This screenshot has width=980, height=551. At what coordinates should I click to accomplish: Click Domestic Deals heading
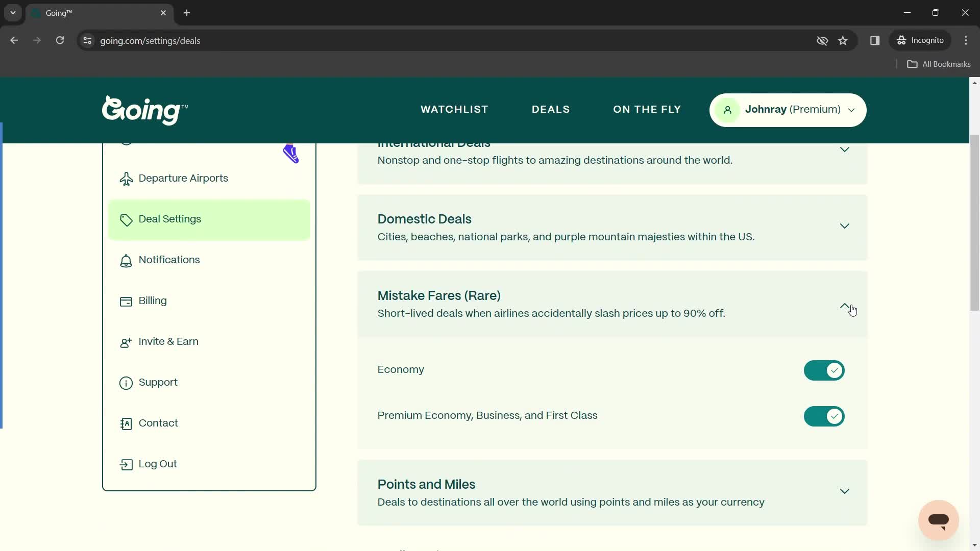point(424,219)
